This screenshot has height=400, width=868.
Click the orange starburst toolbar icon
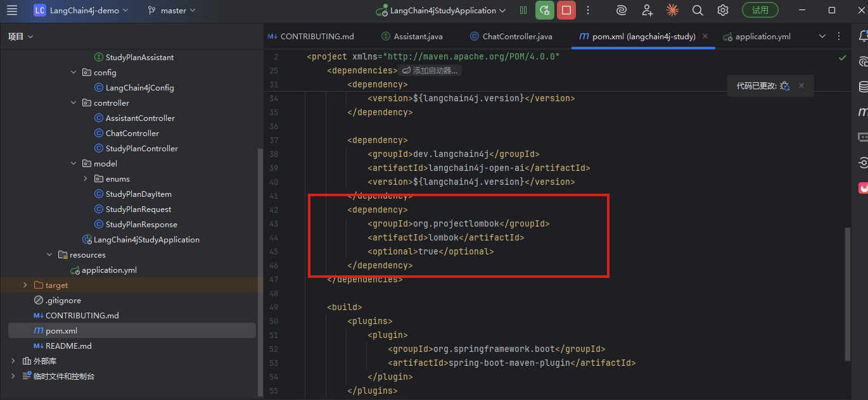672,10
